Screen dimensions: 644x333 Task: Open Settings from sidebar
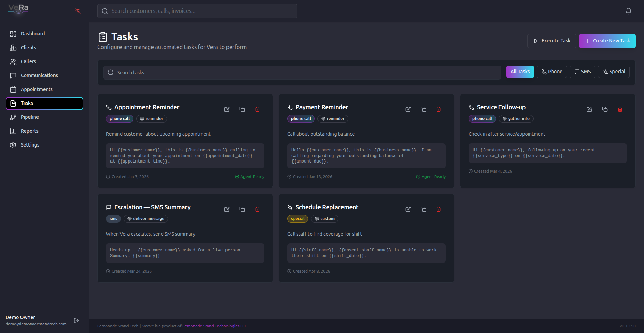(44, 145)
